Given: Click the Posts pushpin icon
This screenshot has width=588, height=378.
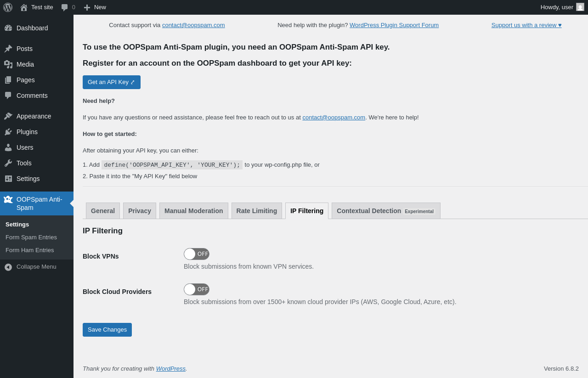Looking at the screenshot, I should point(8,49).
